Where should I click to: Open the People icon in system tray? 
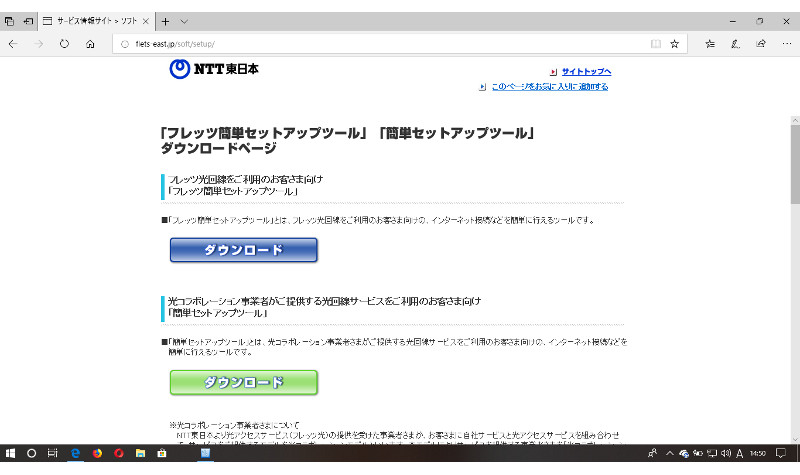click(652, 453)
